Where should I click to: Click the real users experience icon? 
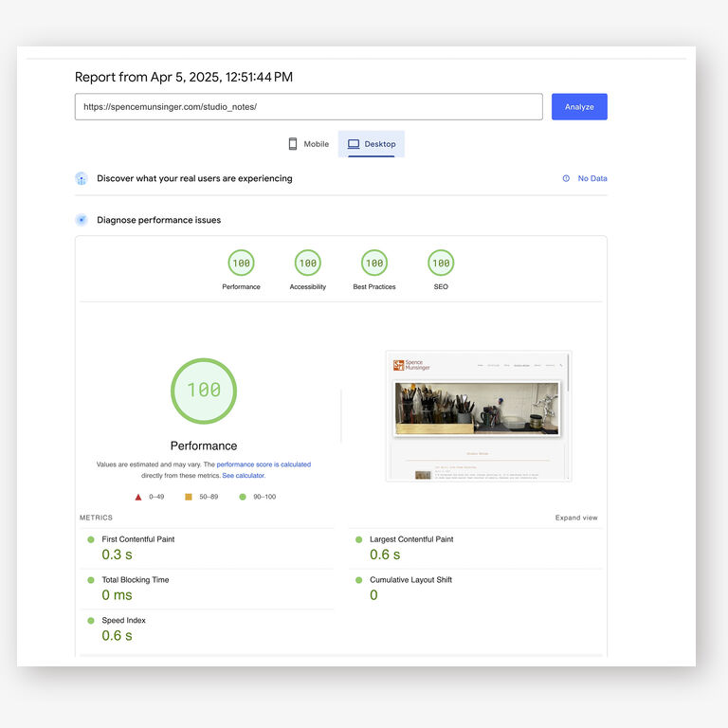82,178
